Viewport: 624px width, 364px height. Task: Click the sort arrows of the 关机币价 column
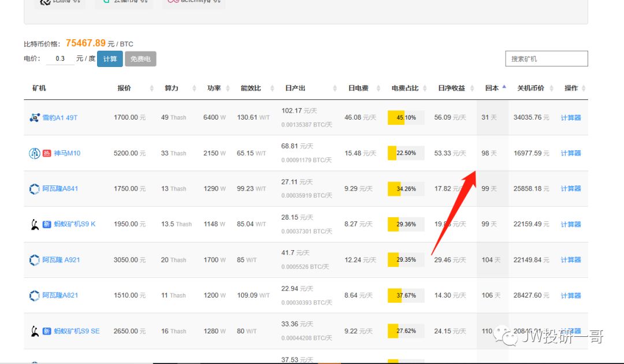click(552, 88)
